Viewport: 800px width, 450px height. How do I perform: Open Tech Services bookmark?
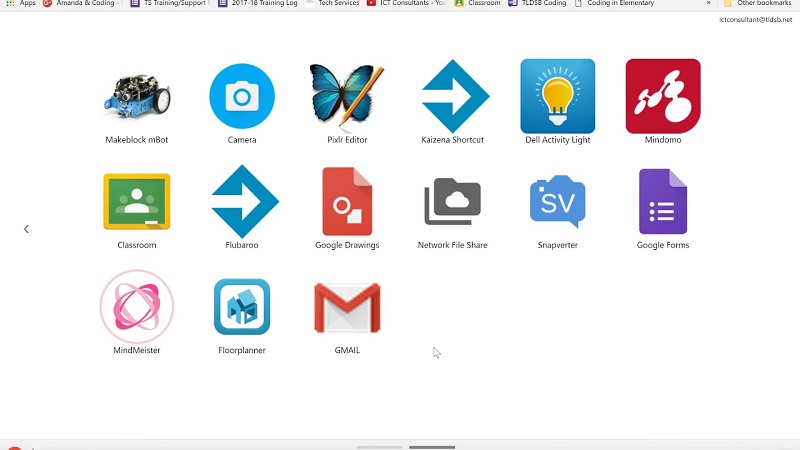[332, 3]
